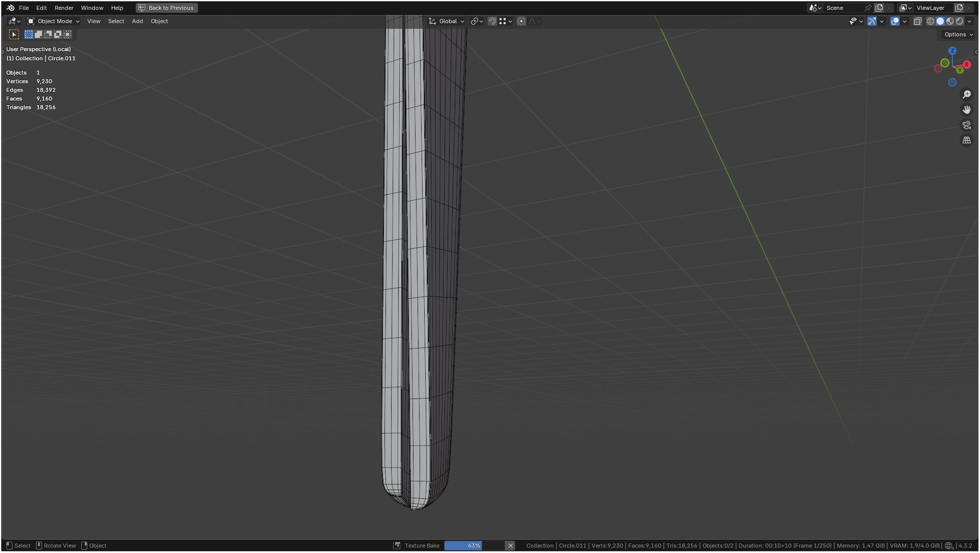
Task: Click the X axis on navigation gizmo
Action: click(x=967, y=65)
